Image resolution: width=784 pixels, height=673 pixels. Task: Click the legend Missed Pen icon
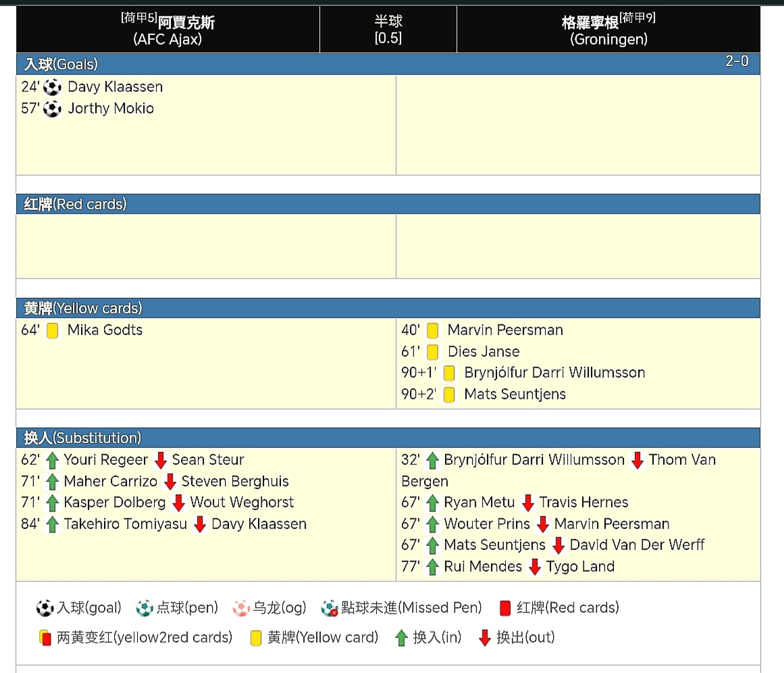click(330, 608)
